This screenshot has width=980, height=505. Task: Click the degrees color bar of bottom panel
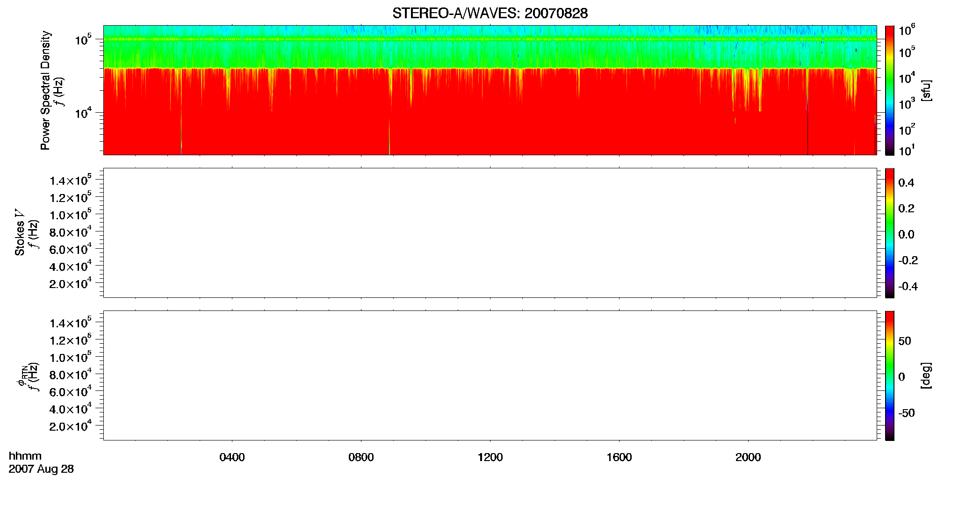[x=890, y=375]
